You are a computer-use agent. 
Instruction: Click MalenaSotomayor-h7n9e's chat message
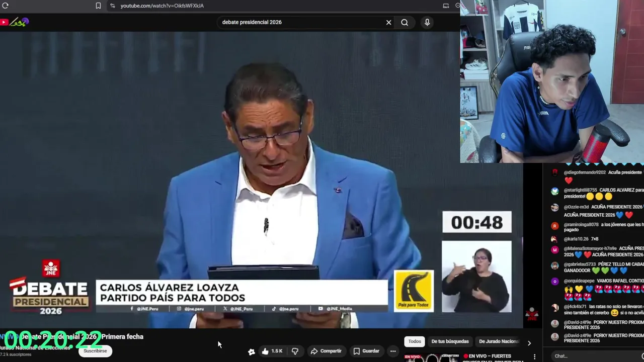[x=603, y=251]
